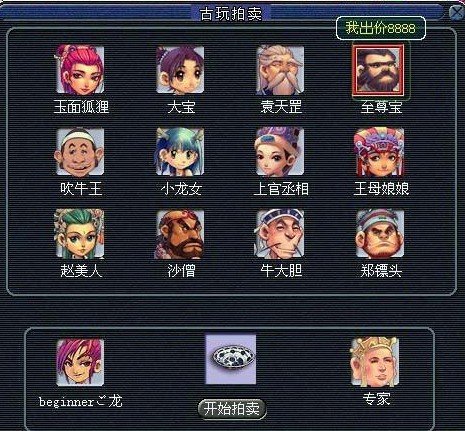Select the 郑镖头 portrait
This screenshot has width=465, height=431.
380,234
